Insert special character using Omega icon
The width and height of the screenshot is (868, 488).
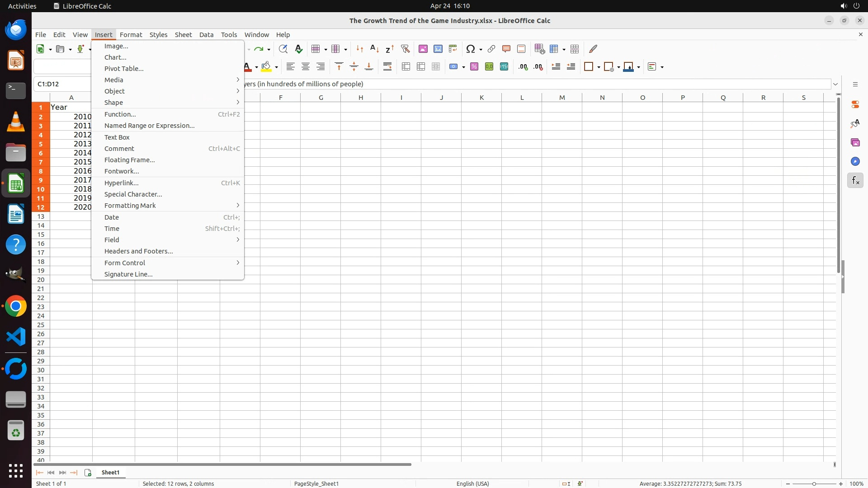(x=471, y=49)
